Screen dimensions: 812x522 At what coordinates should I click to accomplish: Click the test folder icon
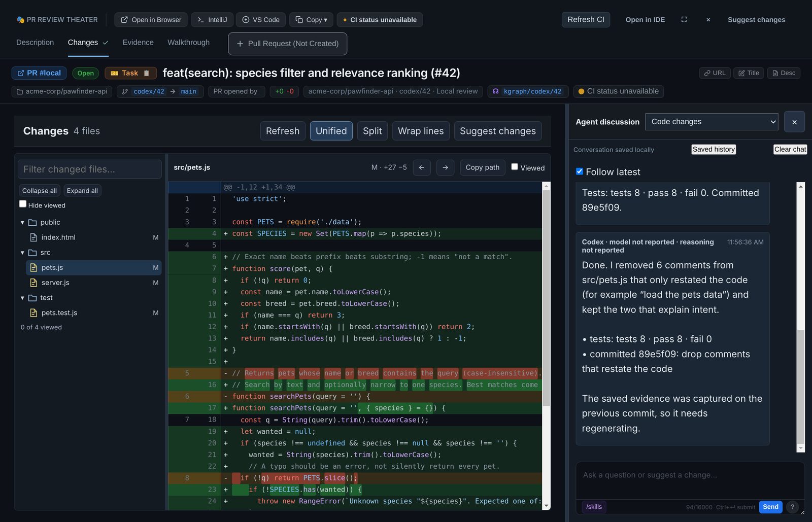coord(32,298)
